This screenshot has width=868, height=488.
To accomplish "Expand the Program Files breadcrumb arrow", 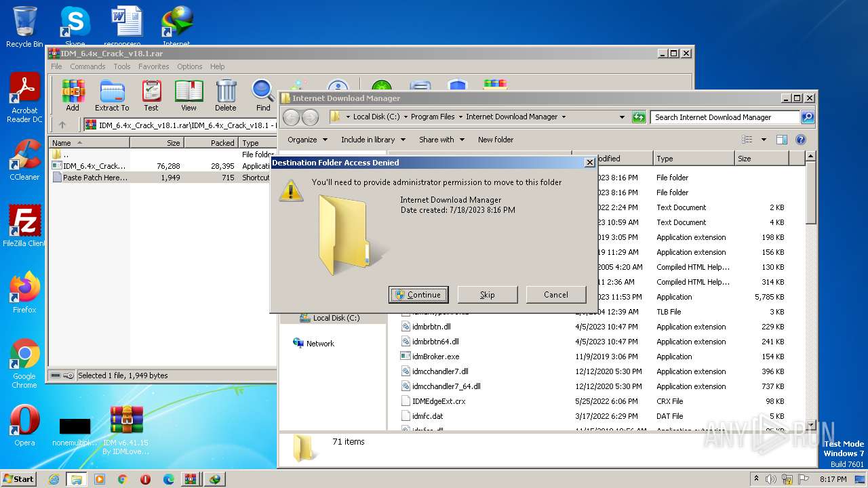I will pos(460,117).
